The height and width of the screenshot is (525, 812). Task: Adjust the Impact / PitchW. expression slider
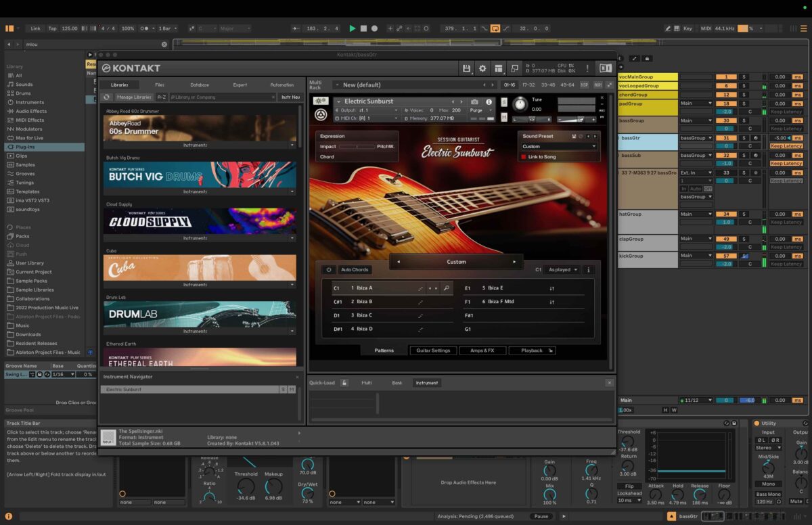[x=357, y=146]
